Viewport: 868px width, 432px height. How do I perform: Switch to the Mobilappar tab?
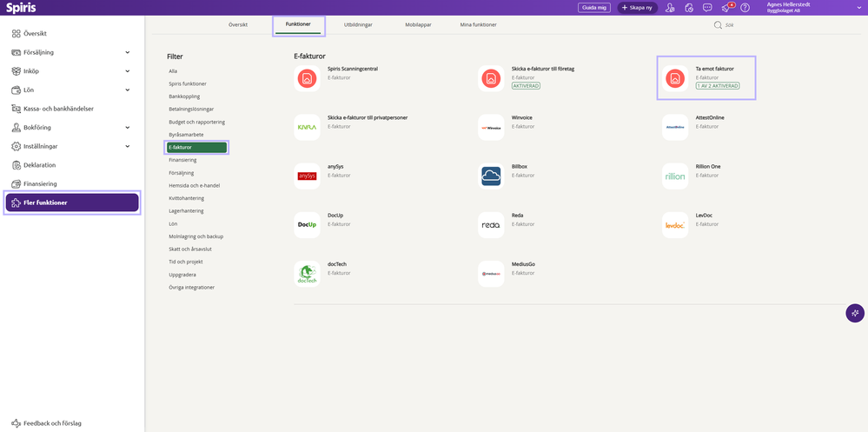(419, 25)
